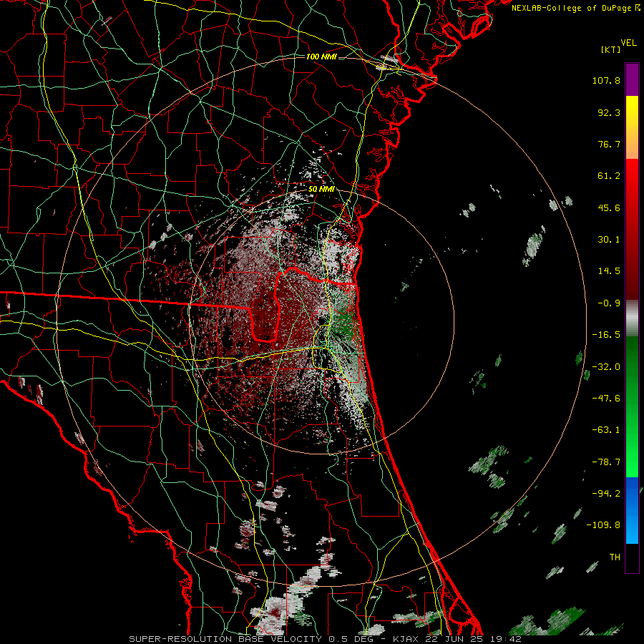The height and width of the screenshot is (644, 644).
Task: Click the -16.5 legend value
Action: coord(606,335)
